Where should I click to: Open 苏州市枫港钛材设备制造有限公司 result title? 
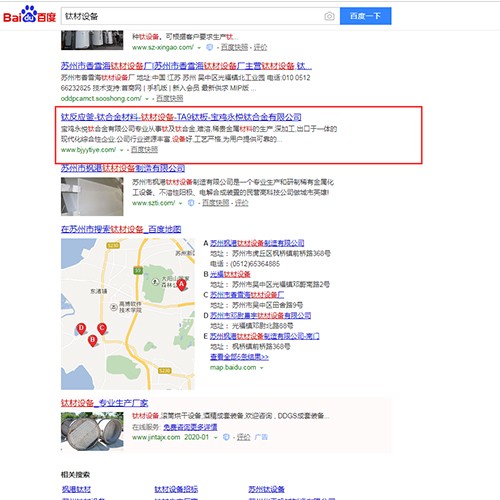(x=123, y=168)
